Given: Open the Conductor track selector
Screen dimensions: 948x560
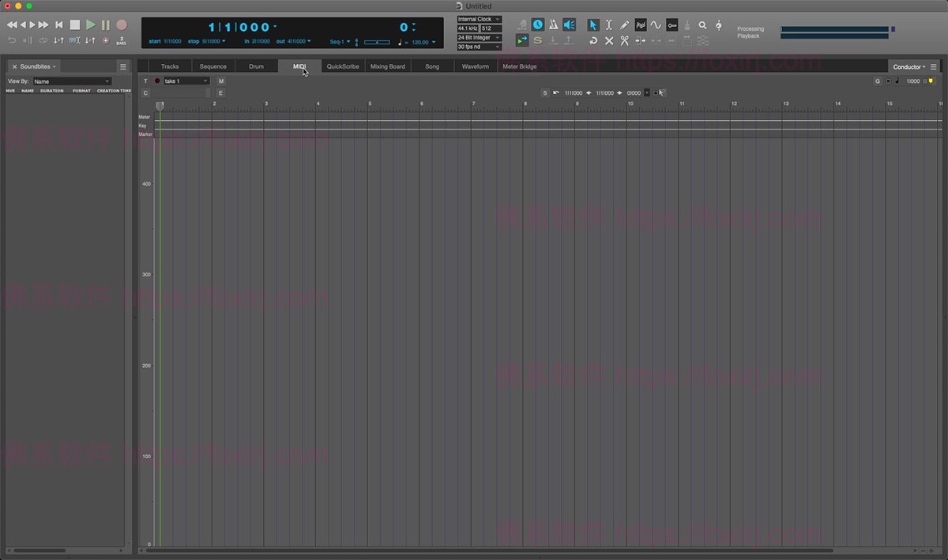Looking at the screenshot, I should 908,66.
